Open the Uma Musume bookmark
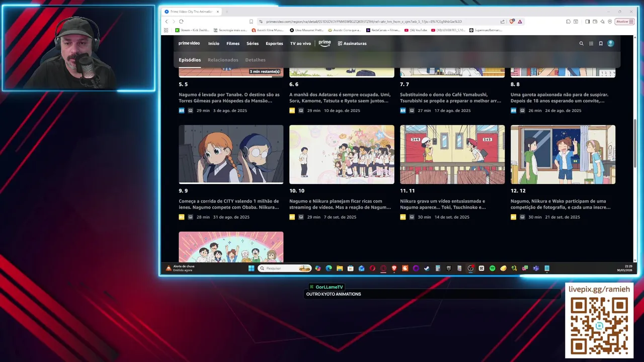The width and height of the screenshot is (644, 362). 306,30
